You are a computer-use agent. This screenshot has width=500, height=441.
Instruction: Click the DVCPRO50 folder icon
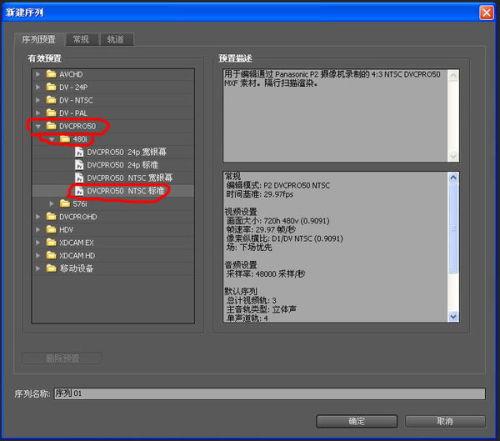(x=51, y=126)
